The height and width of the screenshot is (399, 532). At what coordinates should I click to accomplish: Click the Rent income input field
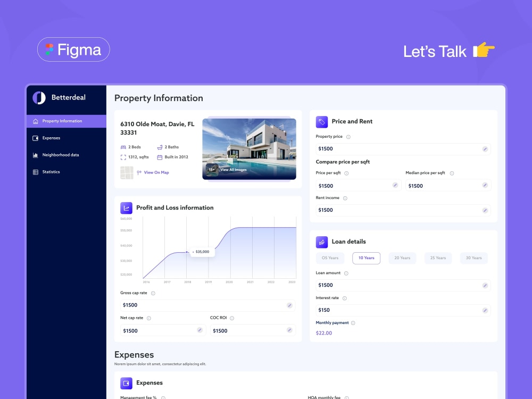[403, 210]
